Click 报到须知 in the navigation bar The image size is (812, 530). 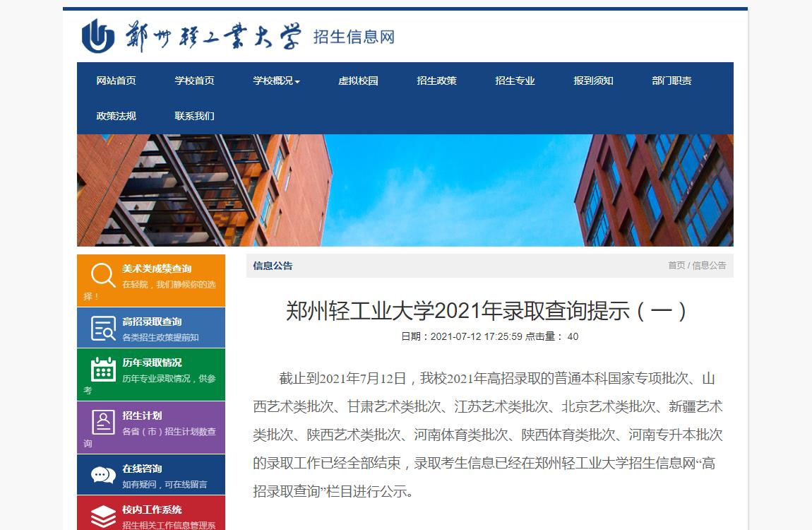click(593, 81)
